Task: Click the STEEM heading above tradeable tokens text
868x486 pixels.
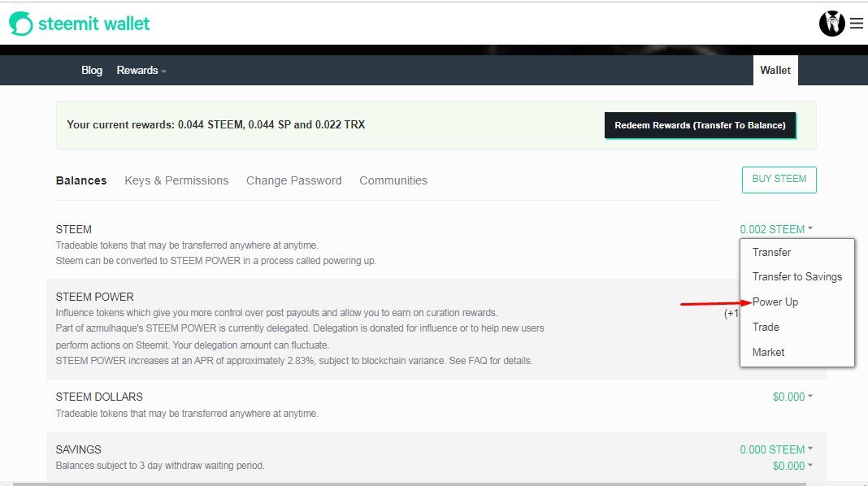Action: click(x=74, y=229)
